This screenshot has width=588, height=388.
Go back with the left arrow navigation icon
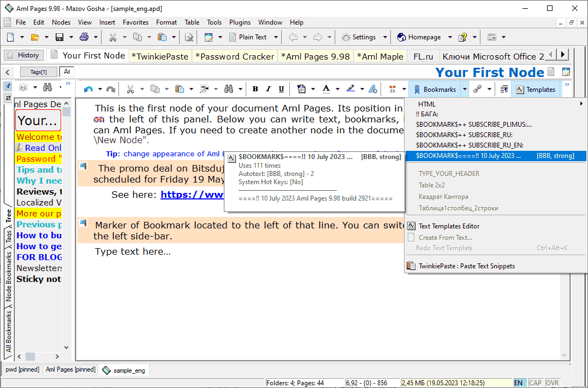293,37
